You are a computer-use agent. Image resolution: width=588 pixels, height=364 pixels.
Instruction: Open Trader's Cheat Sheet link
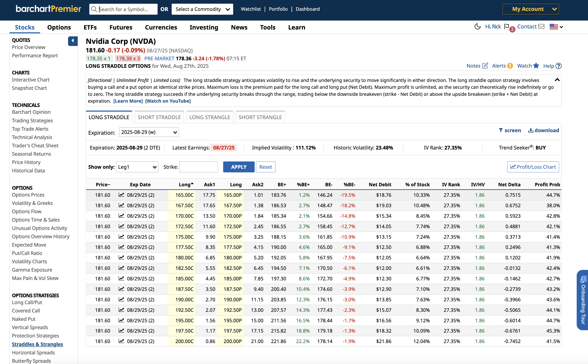point(35,145)
